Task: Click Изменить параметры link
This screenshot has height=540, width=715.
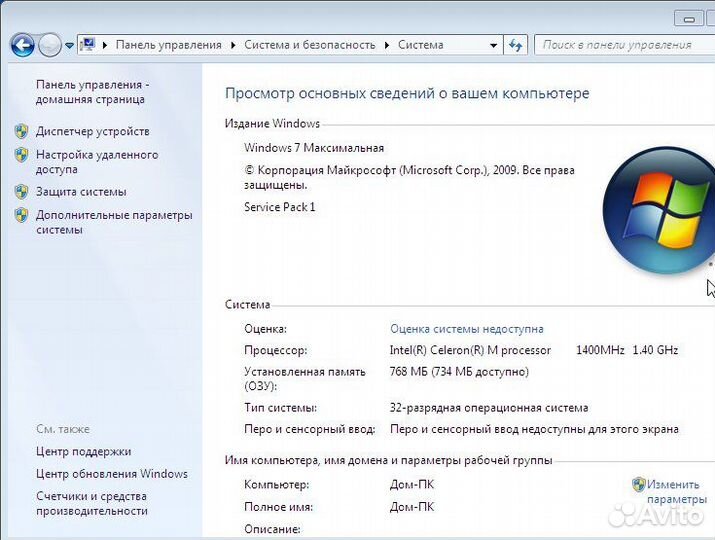Action: pos(676,492)
